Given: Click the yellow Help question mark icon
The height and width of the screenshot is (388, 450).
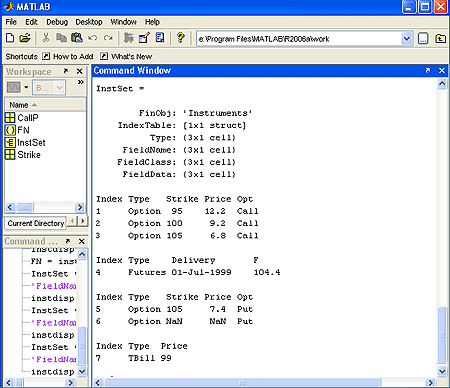Looking at the screenshot, I should (x=180, y=38).
